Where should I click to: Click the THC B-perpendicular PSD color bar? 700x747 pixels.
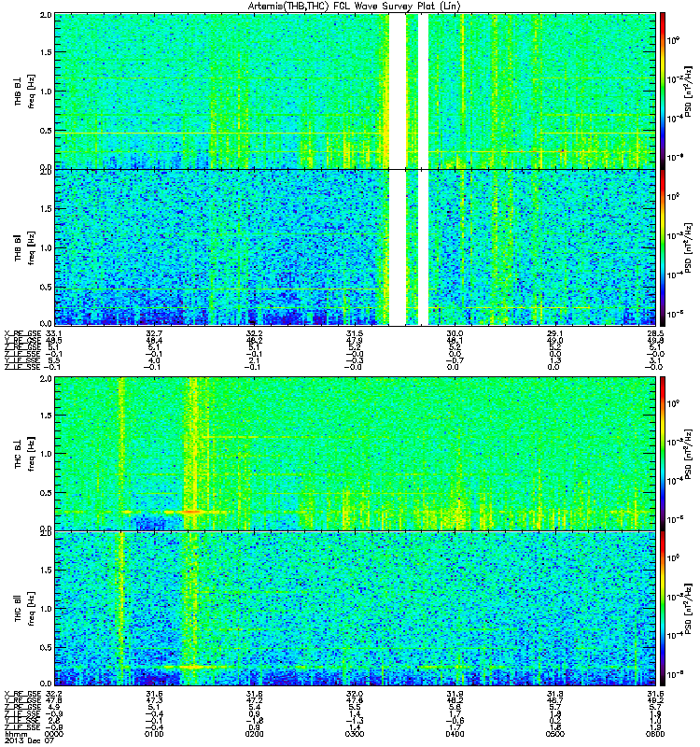tap(663, 454)
